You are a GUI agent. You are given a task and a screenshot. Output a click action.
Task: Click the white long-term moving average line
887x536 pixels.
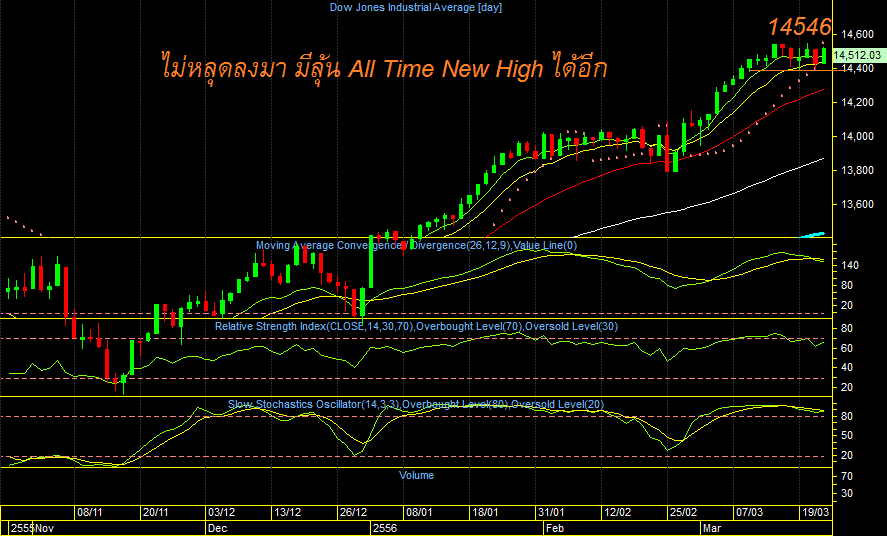(x=701, y=204)
